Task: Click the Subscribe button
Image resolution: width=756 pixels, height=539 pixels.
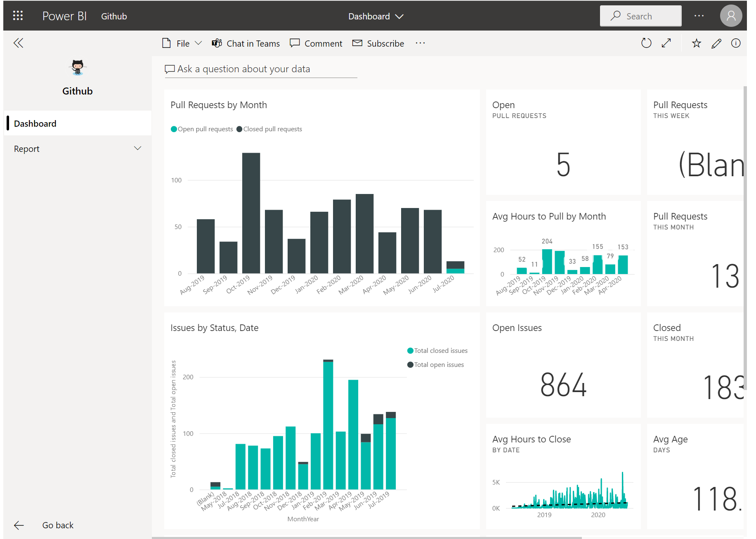Action: click(x=378, y=43)
